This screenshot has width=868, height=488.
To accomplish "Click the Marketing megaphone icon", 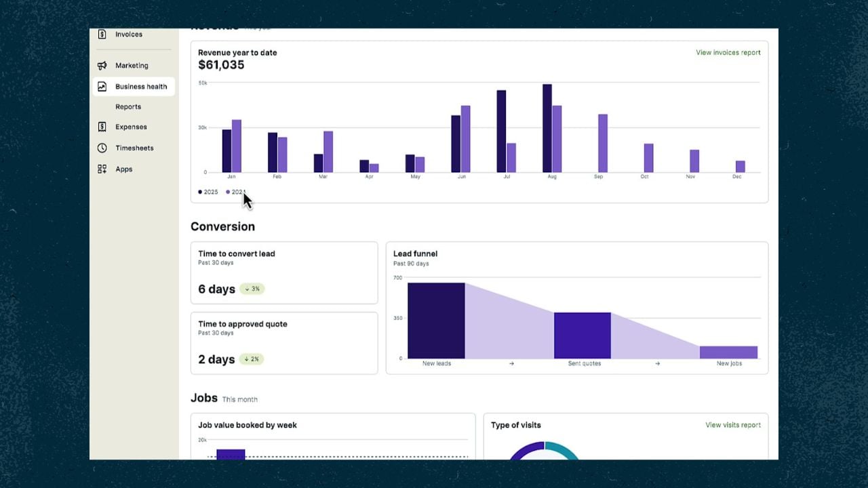I will pyautogui.click(x=102, y=66).
